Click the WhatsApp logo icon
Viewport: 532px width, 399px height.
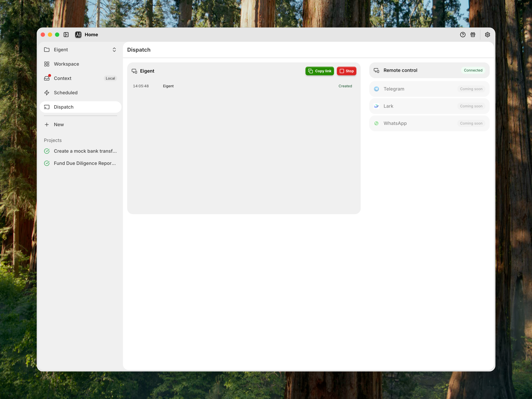click(x=376, y=123)
